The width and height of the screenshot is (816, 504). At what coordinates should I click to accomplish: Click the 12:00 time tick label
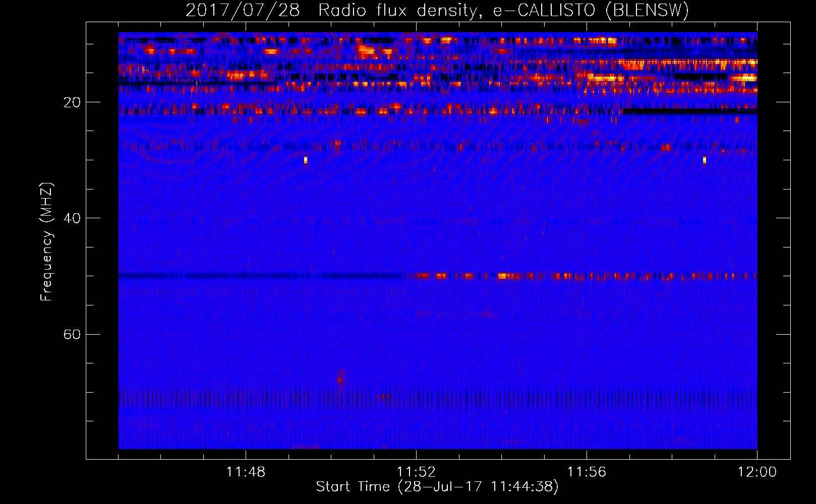click(x=757, y=472)
